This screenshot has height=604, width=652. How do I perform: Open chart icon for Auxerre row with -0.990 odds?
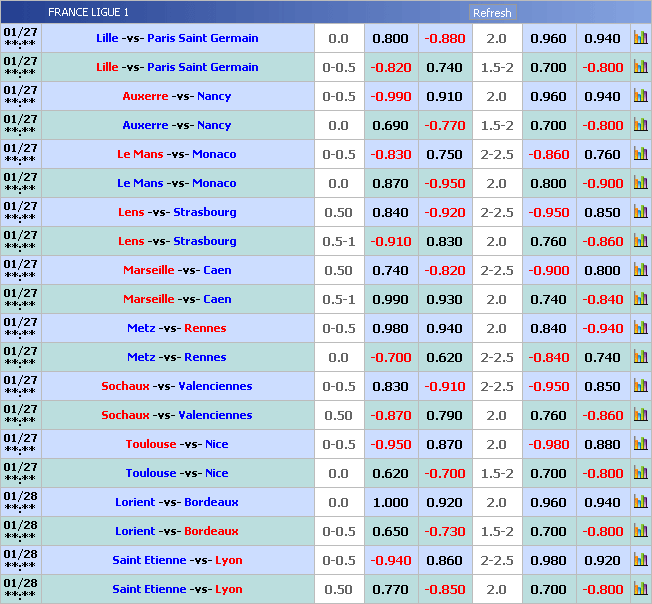(640, 97)
